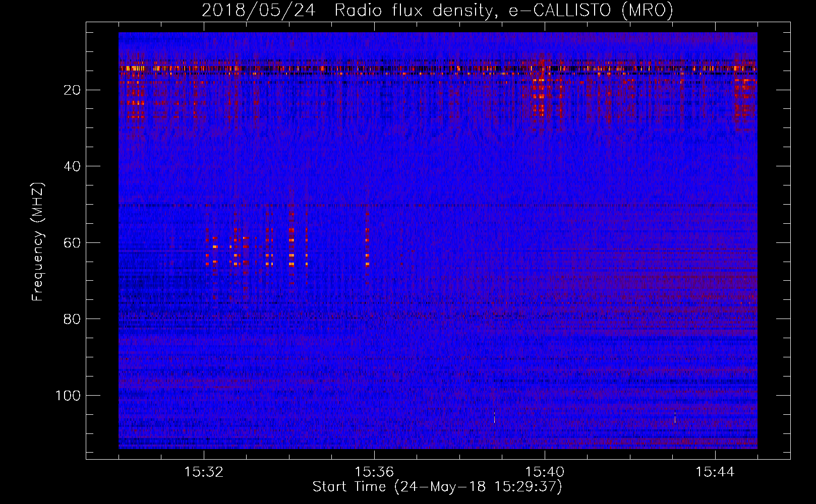816x504 pixels.
Task: Click the 15:40 time tick label
Action: pos(545,472)
